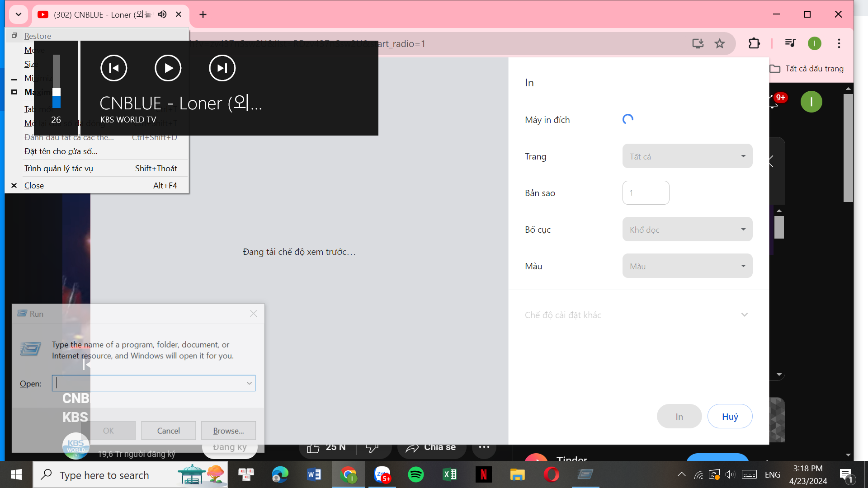Mute the tab via speaker icon
Image resolution: width=868 pixels, height=488 pixels.
tap(162, 14)
